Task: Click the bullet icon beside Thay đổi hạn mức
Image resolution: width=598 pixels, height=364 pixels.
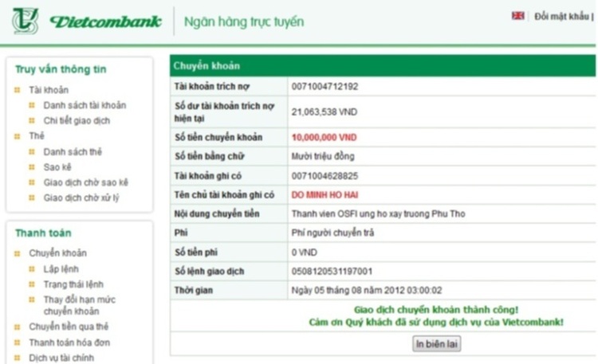Action: pos(32,299)
